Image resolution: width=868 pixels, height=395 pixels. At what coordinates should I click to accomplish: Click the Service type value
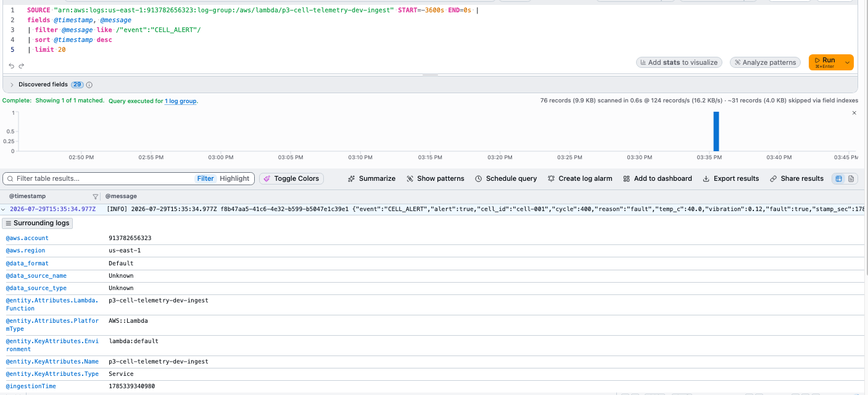coord(121,374)
